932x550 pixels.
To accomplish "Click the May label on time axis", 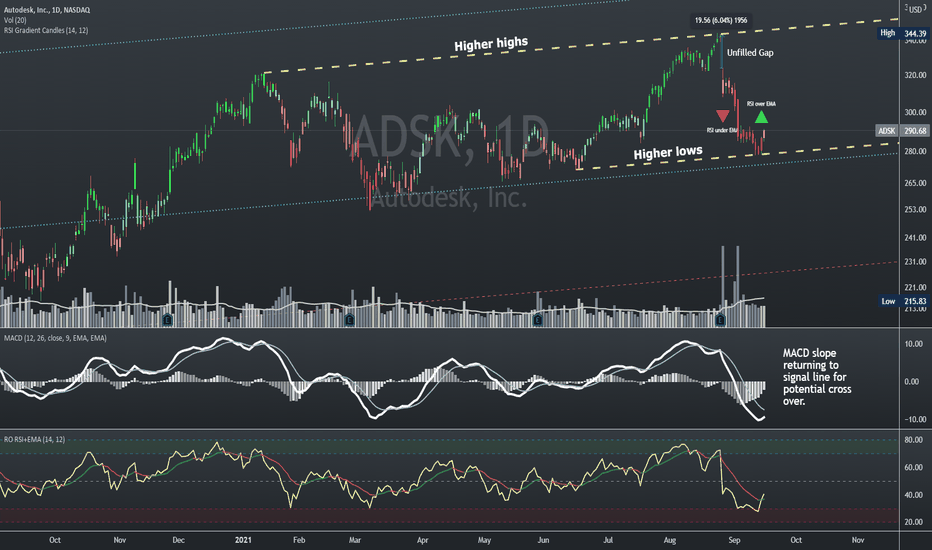I will click(484, 540).
